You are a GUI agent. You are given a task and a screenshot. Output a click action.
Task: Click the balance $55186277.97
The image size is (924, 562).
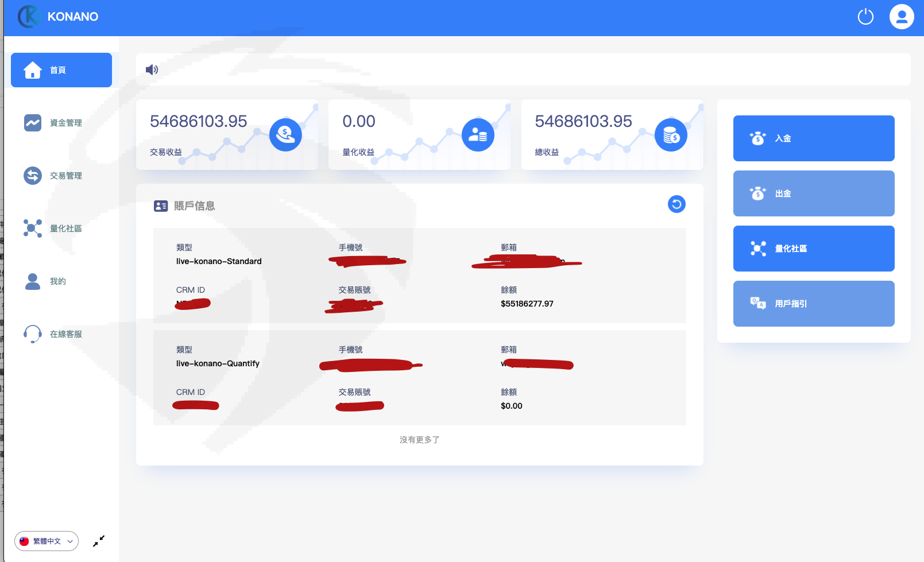pyautogui.click(x=527, y=304)
